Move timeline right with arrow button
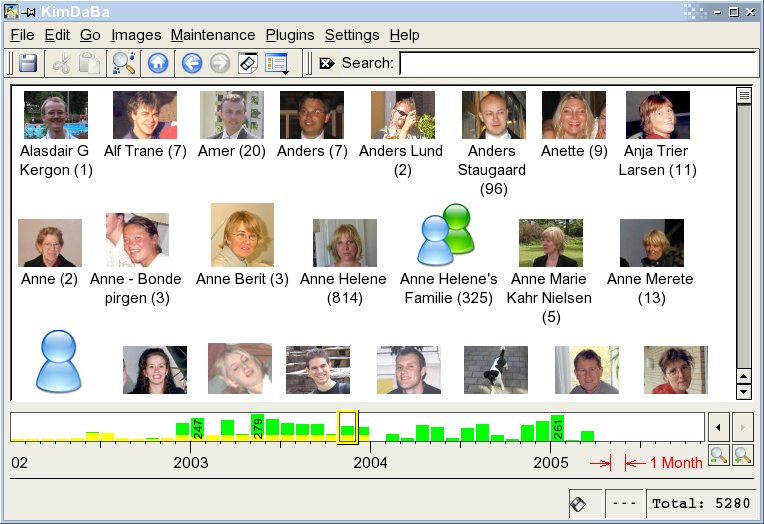Image resolution: width=764 pixels, height=524 pixels. pos(743,427)
